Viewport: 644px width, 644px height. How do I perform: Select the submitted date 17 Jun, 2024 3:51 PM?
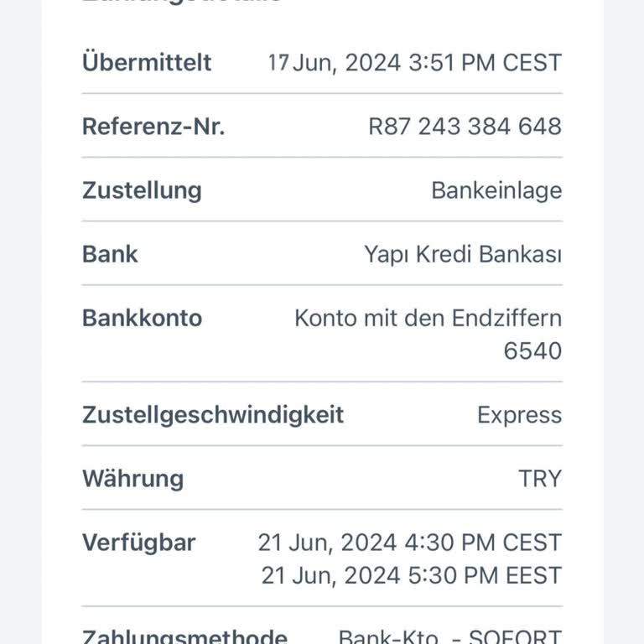point(414,63)
